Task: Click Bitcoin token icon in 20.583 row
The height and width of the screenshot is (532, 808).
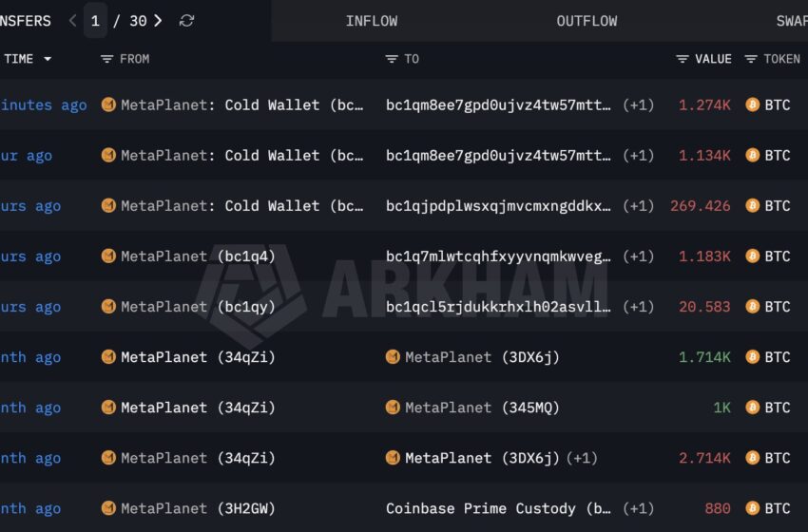Action: coord(752,307)
